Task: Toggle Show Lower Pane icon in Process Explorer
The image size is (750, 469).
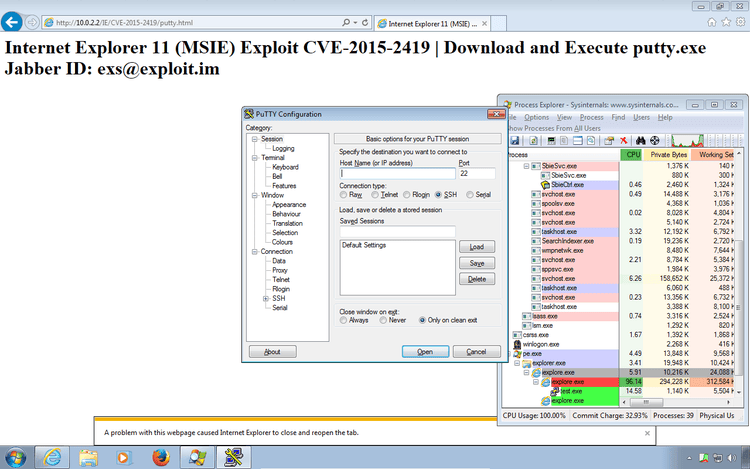Action: click(578, 141)
